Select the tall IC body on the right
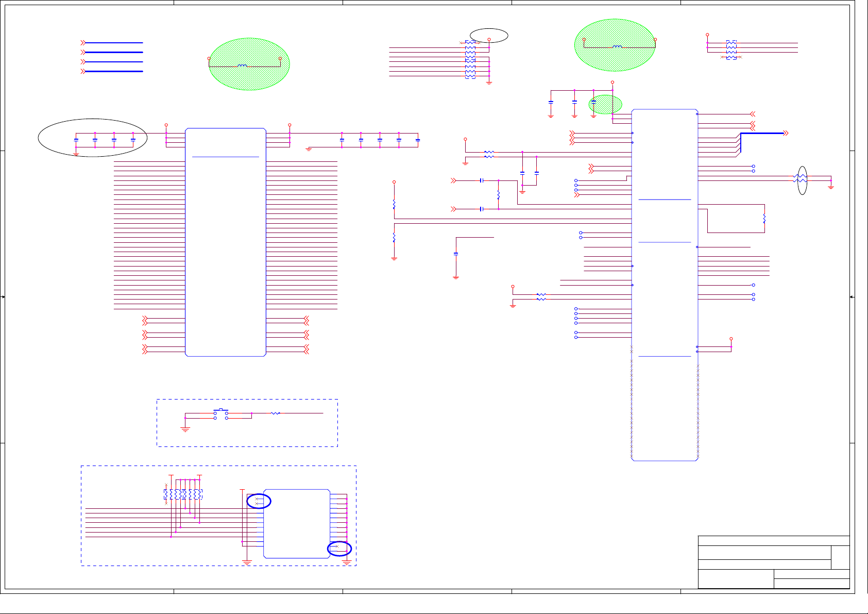 click(665, 285)
